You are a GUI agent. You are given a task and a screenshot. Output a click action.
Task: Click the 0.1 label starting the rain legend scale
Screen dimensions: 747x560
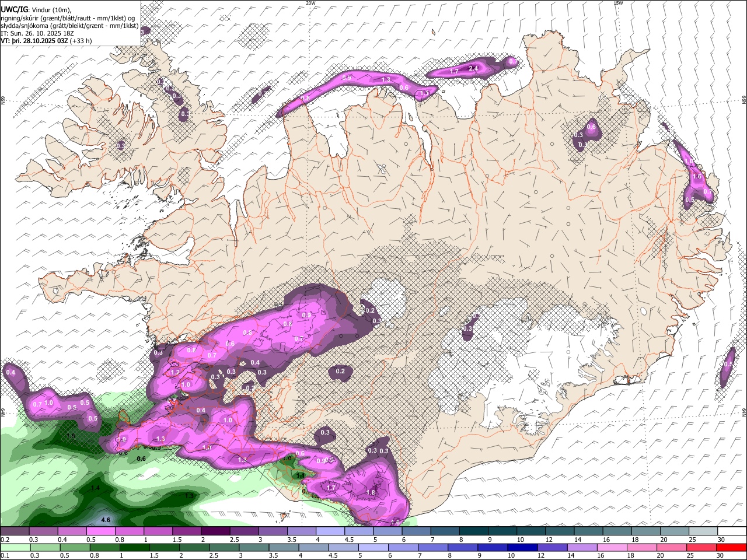[5, 555]
